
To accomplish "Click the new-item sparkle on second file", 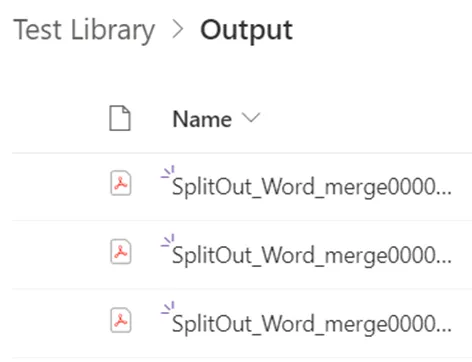I will coord(168,241).
